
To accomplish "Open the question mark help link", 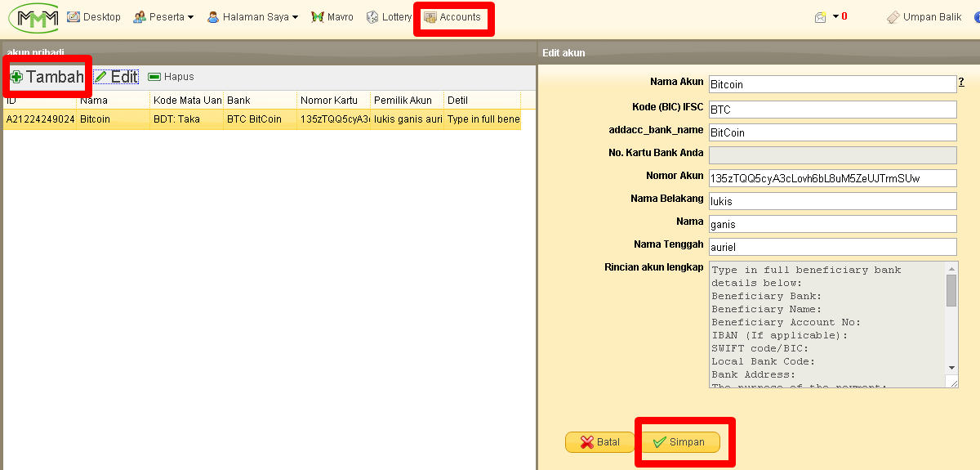I will [961, 82].
